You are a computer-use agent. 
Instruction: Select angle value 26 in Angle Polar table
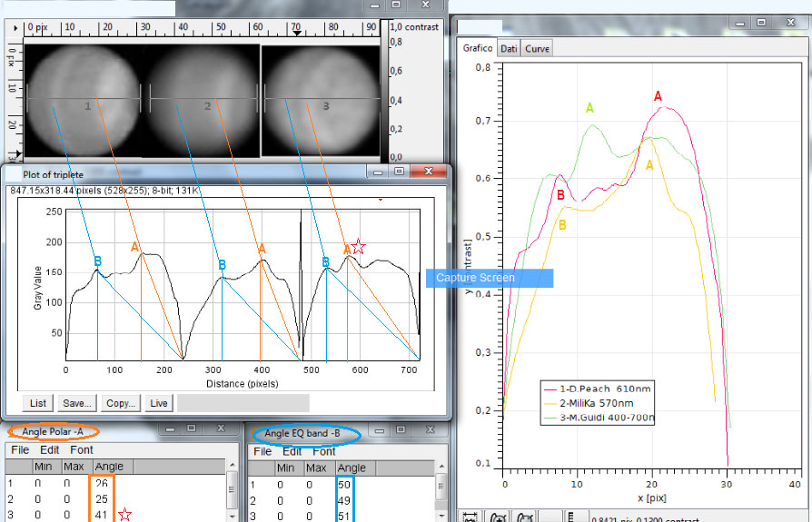coord(102,483)
